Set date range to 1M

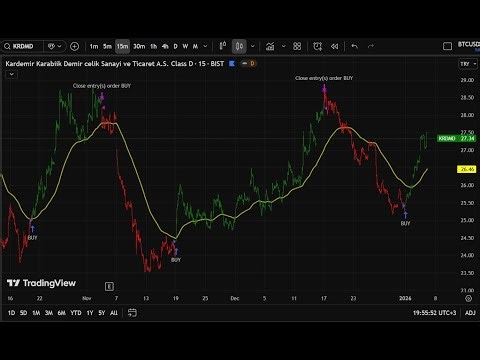click(x=36, y=313)
